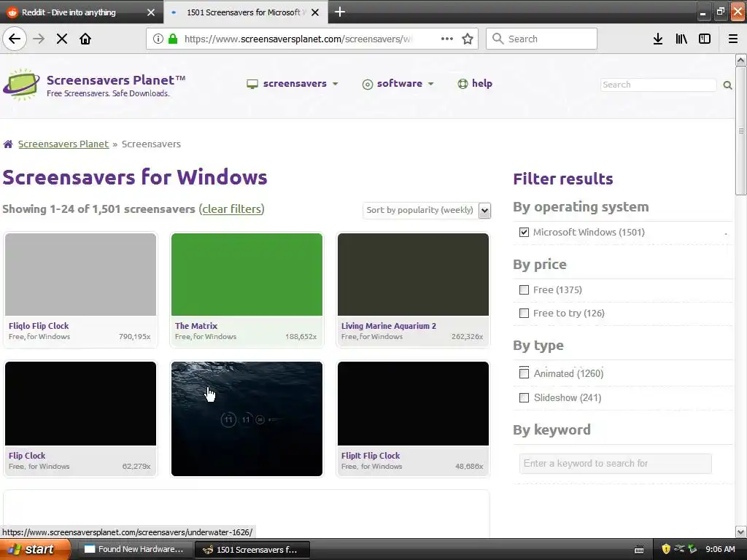
Task: Open page actions three-dot menu
Action: point(447,39)
